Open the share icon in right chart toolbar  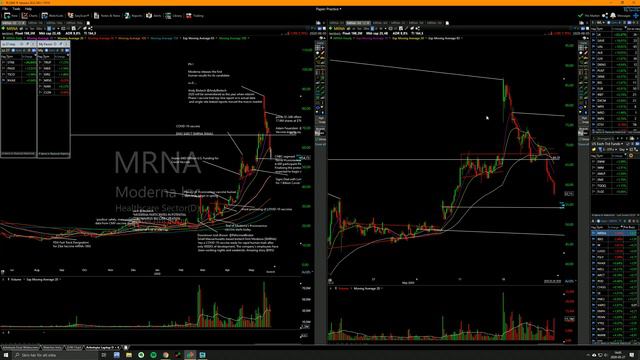(418, 29)
